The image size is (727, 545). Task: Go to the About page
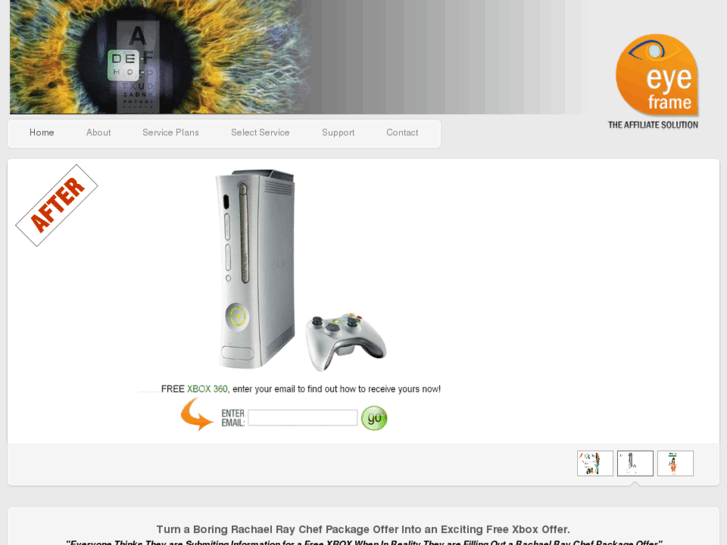(98, 133)
